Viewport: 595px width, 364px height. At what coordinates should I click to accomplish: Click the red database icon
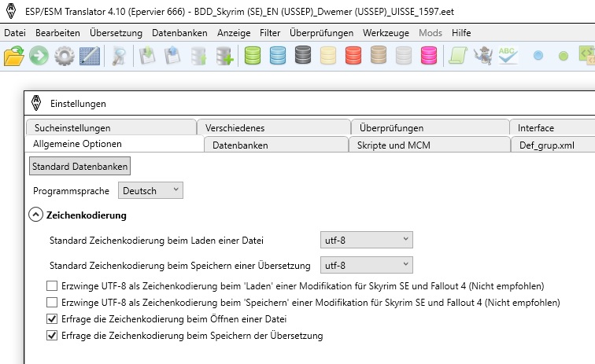tap(353, 57)
